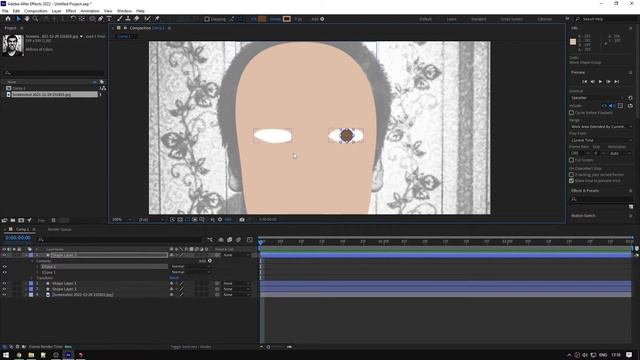Expand the Transform group twirl arrow
This screenshot has height=360, width=640.
tap(32, 278)
